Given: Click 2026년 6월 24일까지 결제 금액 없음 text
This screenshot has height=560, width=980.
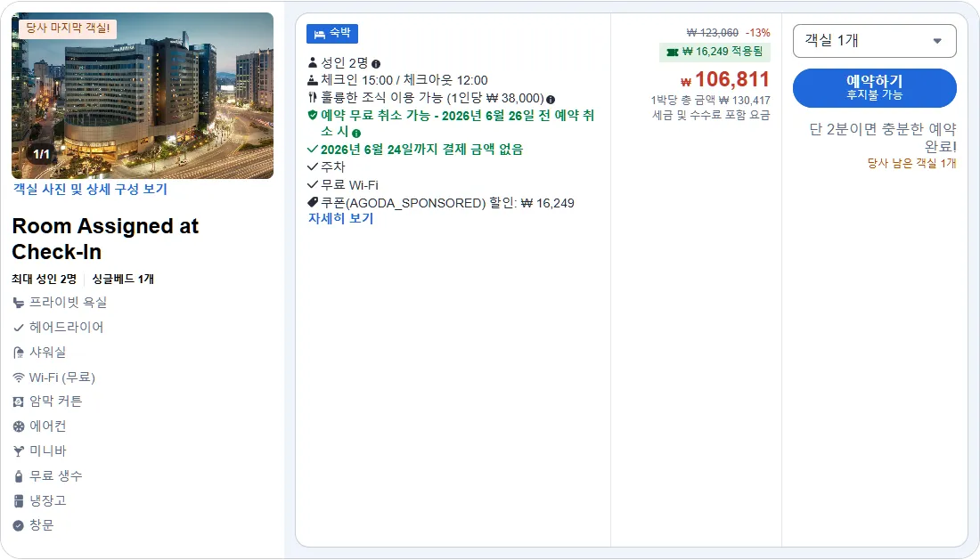Looking at the screenshot, I should 422,150.
